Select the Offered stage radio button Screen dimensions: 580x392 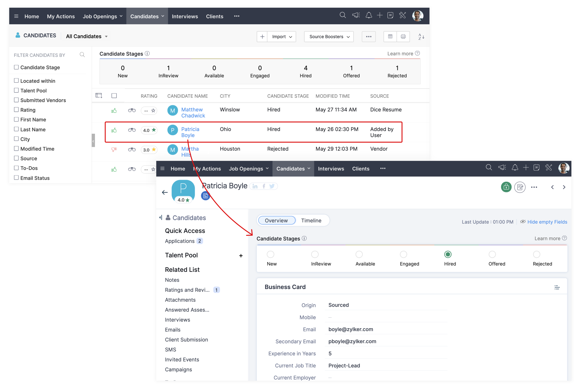492,254
